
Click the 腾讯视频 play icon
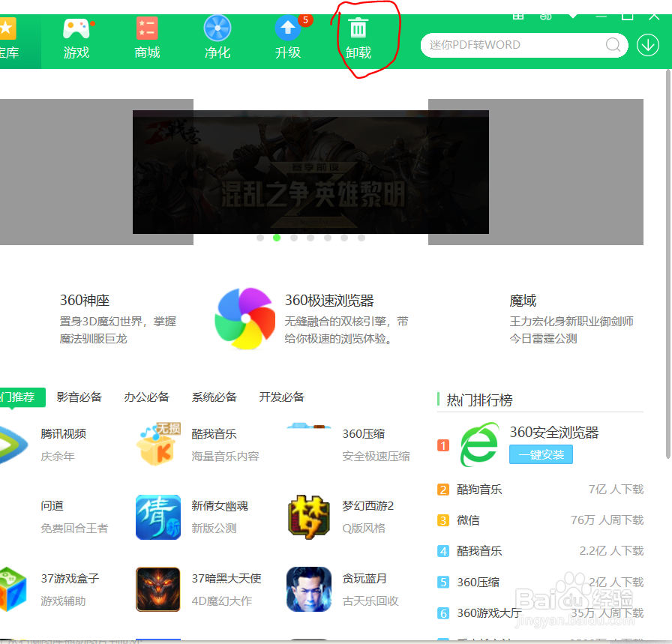point(13,445)
